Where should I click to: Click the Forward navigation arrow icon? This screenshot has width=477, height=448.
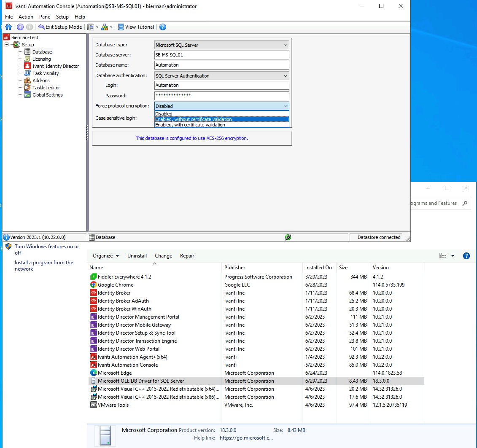[30, 27]
